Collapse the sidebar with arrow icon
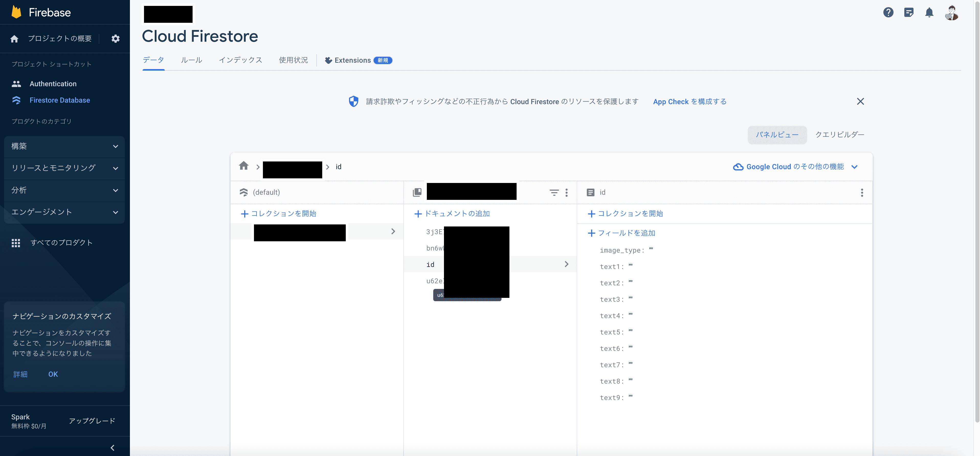 [x=112, y=448]
